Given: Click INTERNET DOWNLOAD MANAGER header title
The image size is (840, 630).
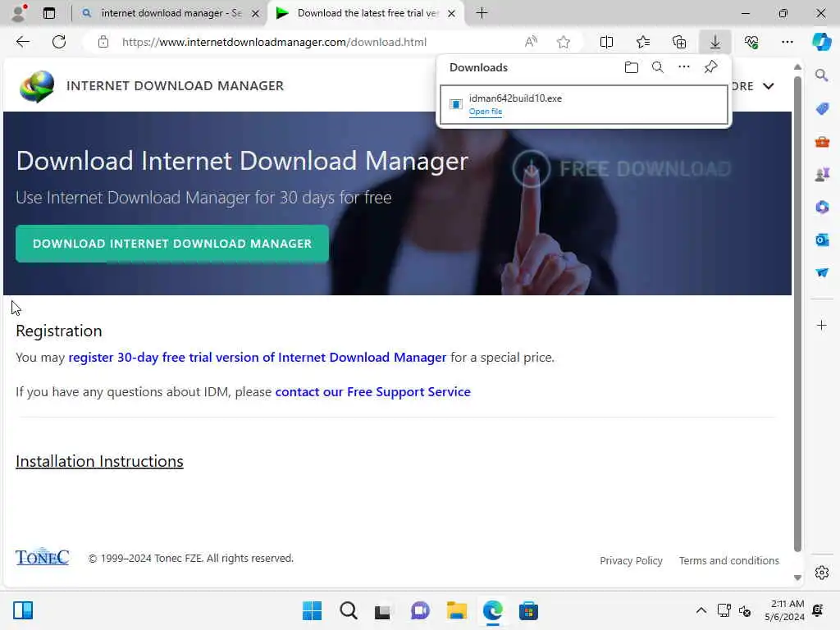Looking at the screenshot, I should click(x=176, y=85).
